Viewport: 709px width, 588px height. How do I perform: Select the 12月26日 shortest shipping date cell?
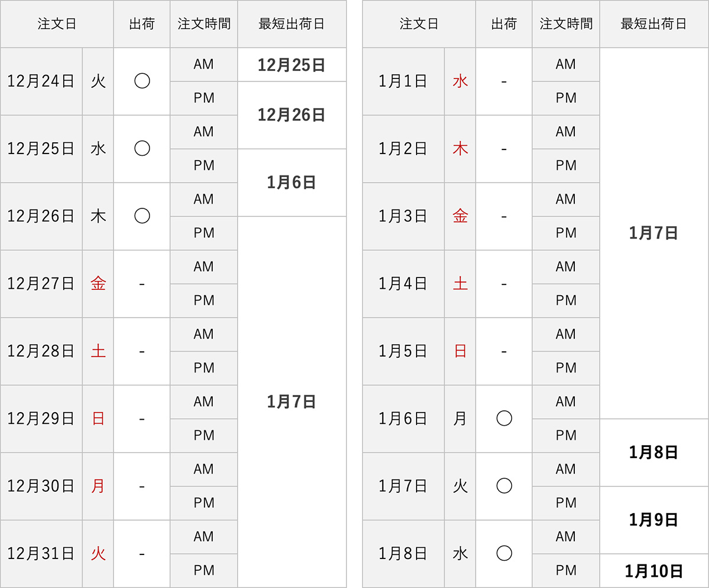292,115
